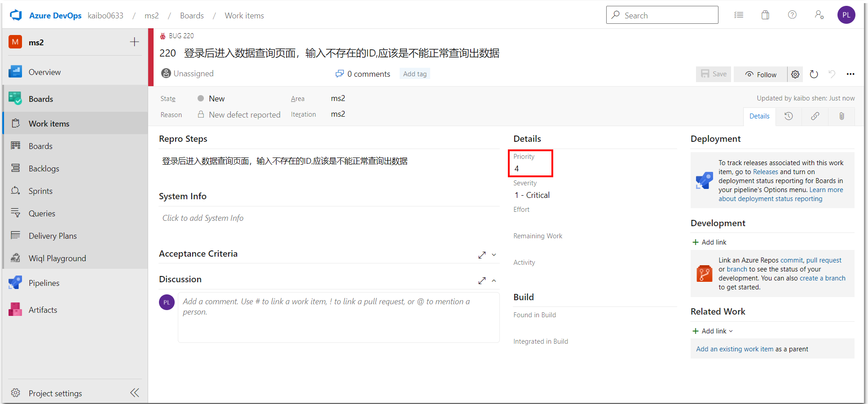Select the Queries sidebar icon
Image resolution: width=868 pixels, height=407 pixels.
click(x=15, y=213)
